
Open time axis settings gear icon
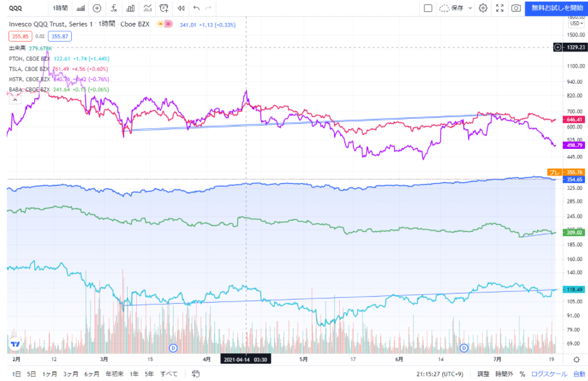tap(577, 360)
